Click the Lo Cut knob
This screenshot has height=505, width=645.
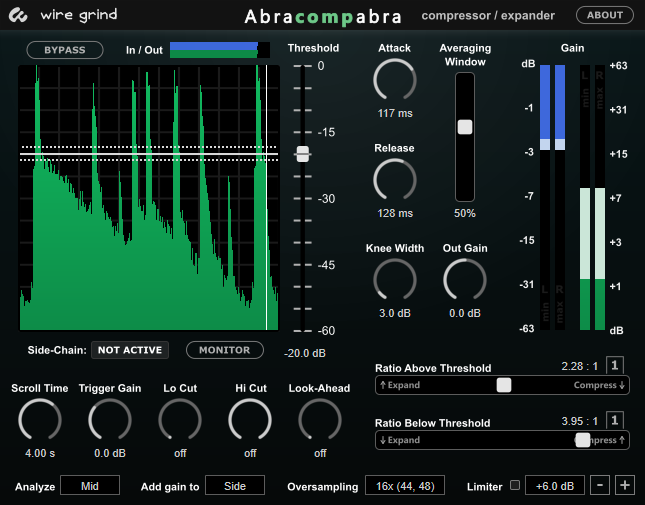point(180,420)
